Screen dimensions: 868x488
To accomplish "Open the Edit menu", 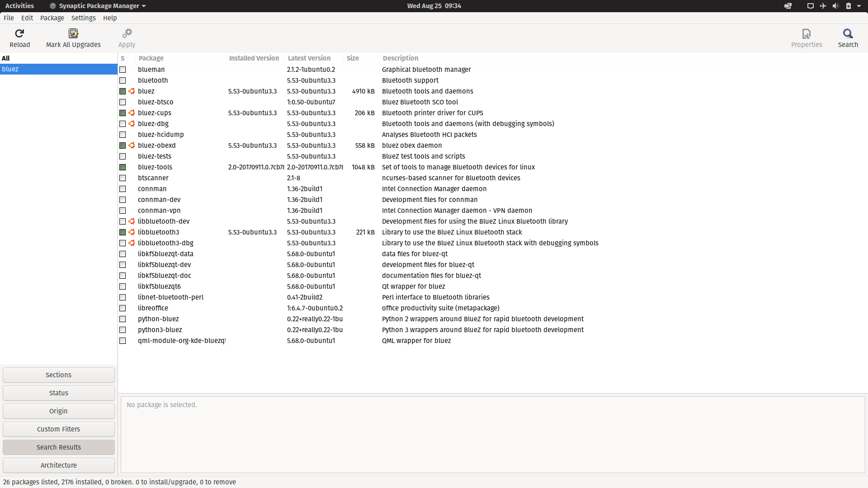I will click(x=27, y=18).
